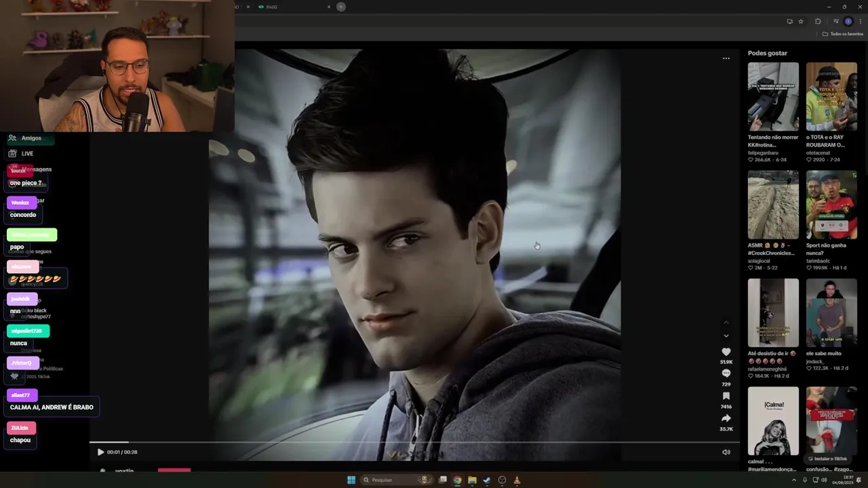Click the chat message CALMA AI, ANDREW É BRABO
This screenshot has width=868, height=488.
(52, 407)
